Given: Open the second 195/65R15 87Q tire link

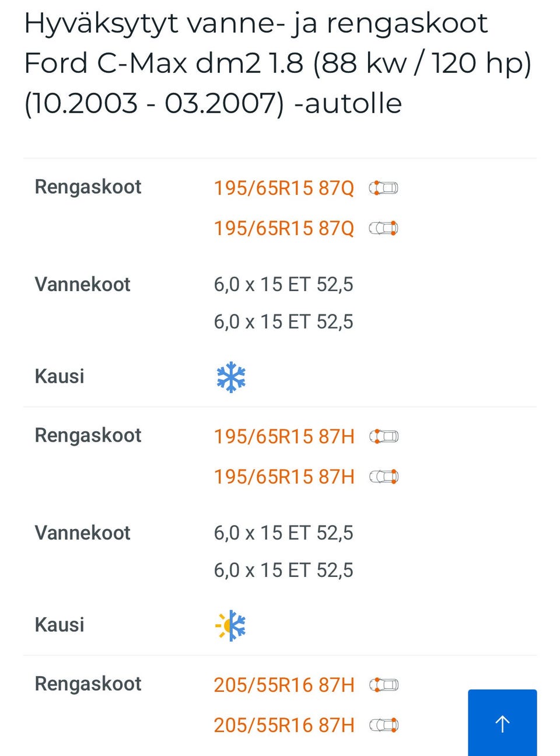Looking at the screenshot, I should 283,228.
